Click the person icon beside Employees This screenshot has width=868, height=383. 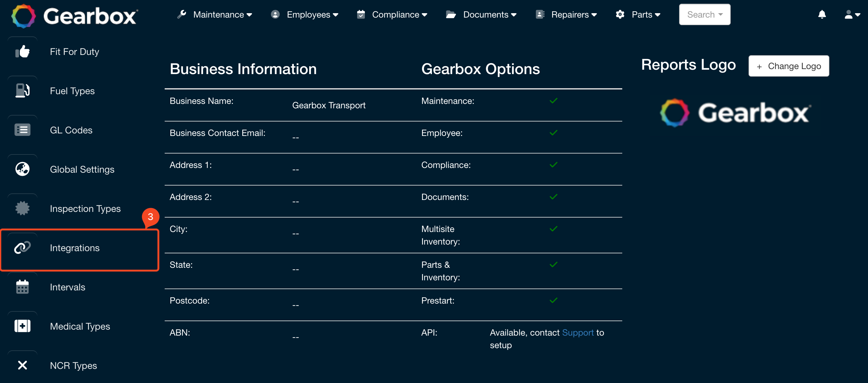click(275, 14)
